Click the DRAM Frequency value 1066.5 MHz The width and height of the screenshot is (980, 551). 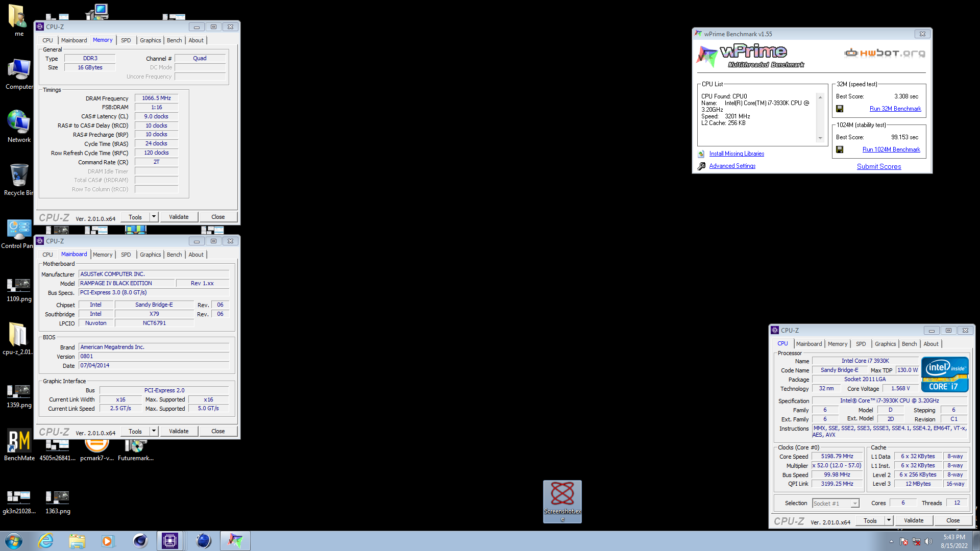[x=156, y=98]
